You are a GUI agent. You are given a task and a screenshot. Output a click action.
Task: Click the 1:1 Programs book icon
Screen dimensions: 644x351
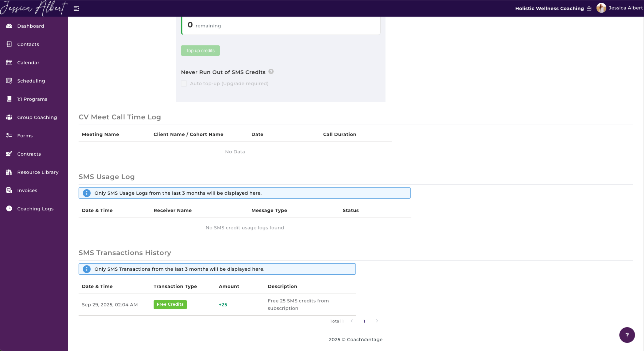[x=9, y=99]
